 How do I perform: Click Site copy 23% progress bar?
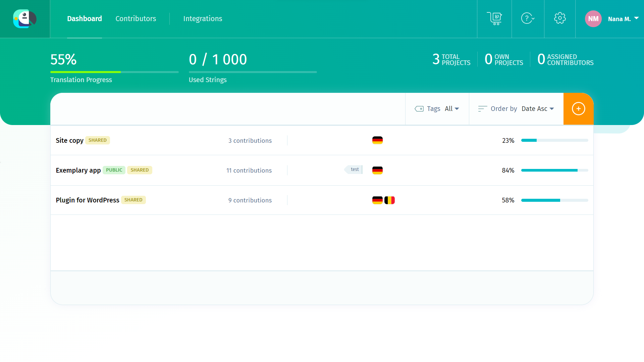click(x=554, y=140)
